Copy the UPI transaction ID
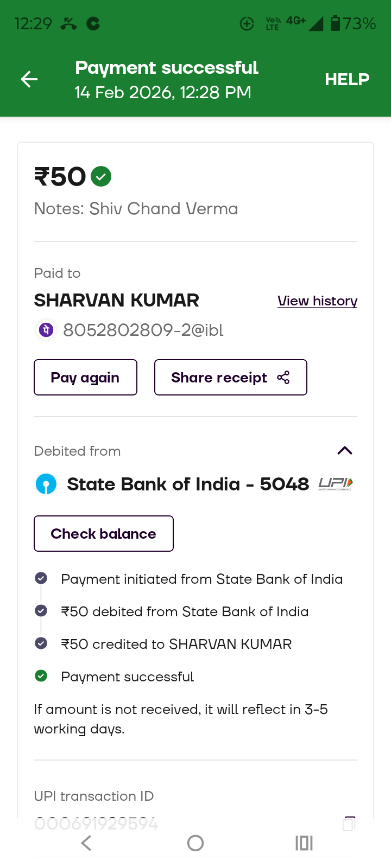 (x=349, y=824)
